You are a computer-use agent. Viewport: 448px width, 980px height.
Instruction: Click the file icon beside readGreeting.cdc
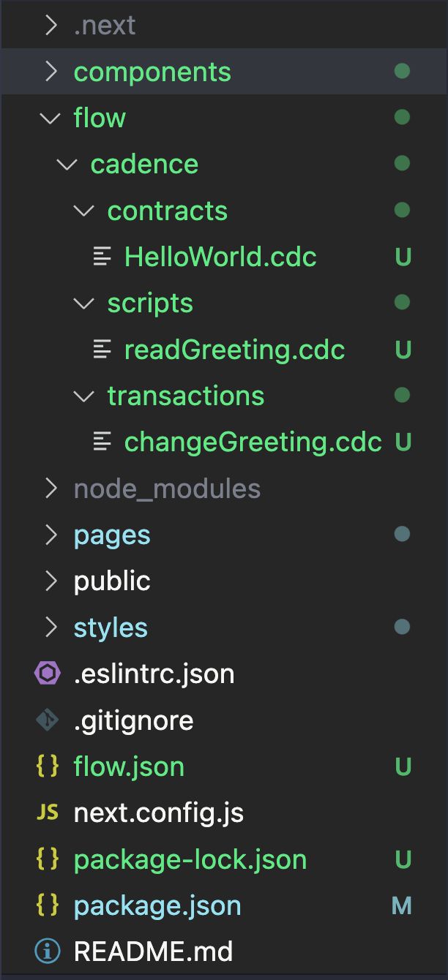102,350
